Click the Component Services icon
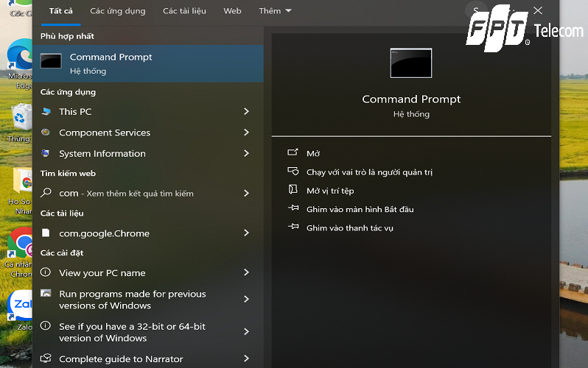This screenshot has height=368, width=588. click(46, 132)
